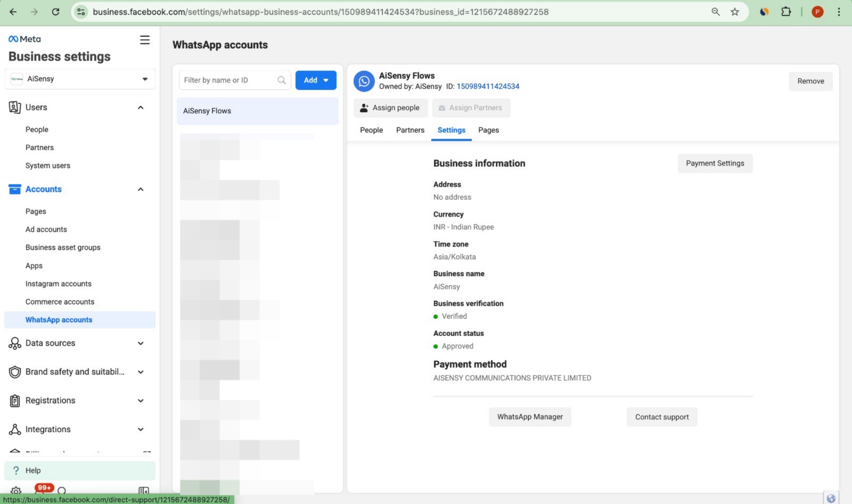852x504 pixels.
Task: Click the INR - Indian Rupee currency value
Action: pyautogui.click(x=464, y=227)
